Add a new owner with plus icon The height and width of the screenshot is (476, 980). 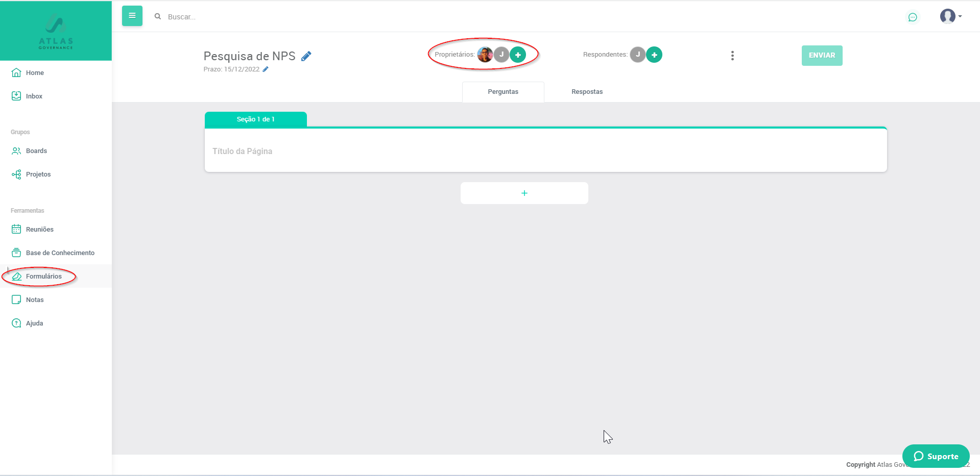(518, 55)
